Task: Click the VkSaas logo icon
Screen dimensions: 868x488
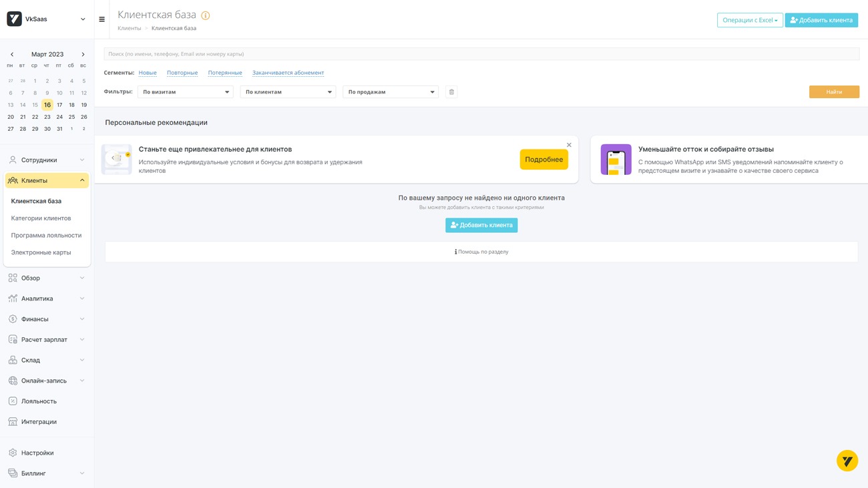Action: [14, 19]
